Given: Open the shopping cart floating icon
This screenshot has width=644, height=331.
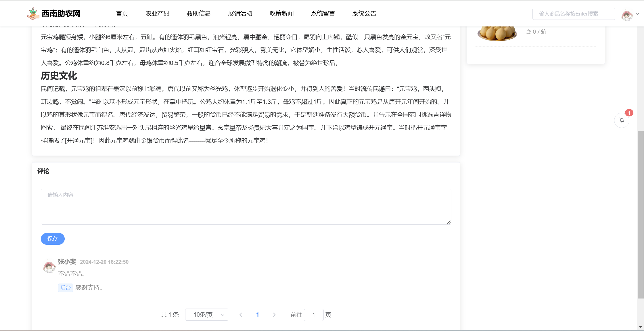Looking at the screenshot, I should point(622,120).
